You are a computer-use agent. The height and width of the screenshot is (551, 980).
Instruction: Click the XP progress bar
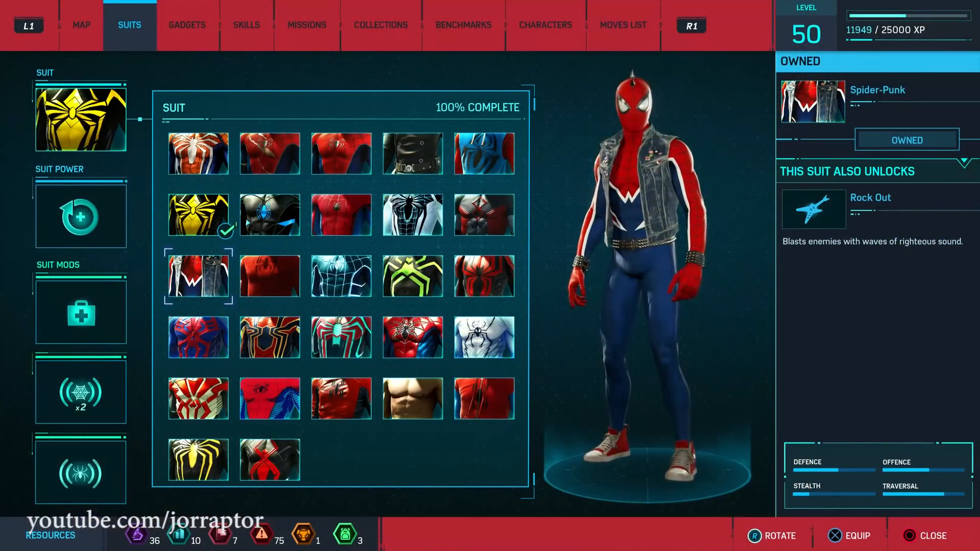909,16
